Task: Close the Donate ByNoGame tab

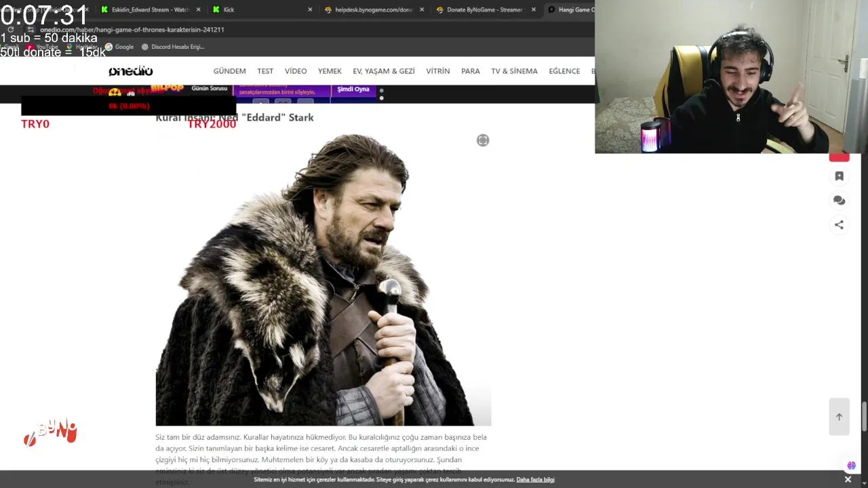Action: (534, 9)
